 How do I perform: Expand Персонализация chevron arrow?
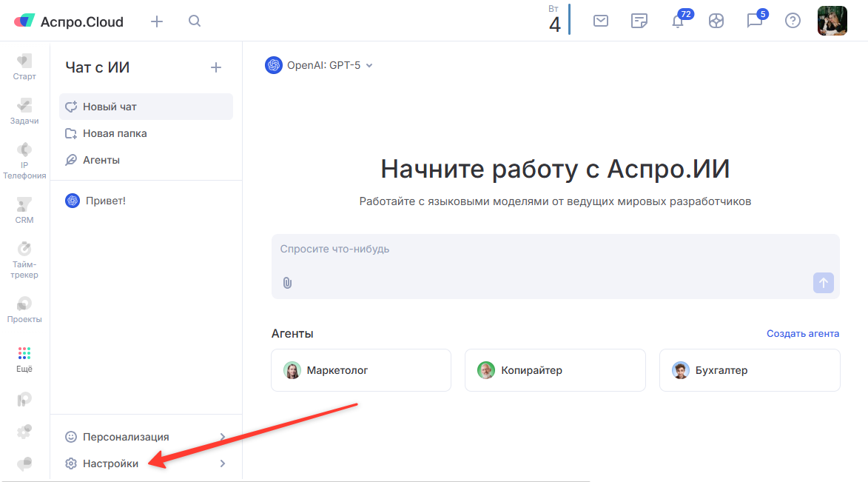tap(223, 437)
